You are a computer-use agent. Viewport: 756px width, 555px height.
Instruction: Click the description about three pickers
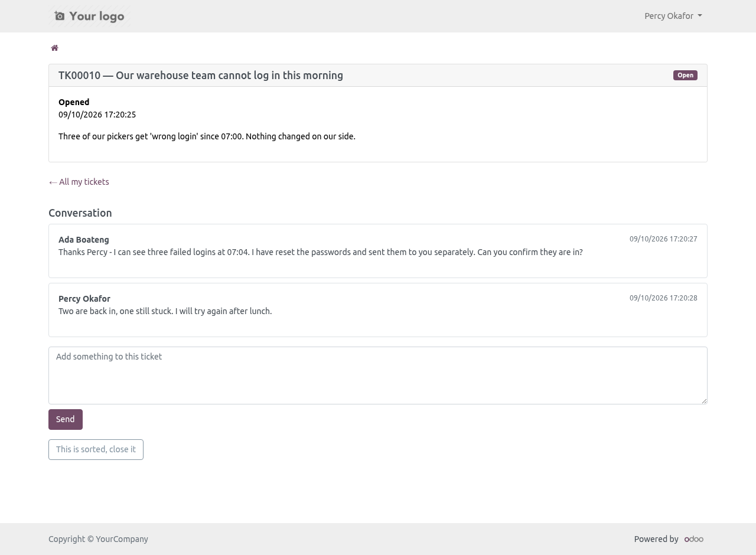207,136
